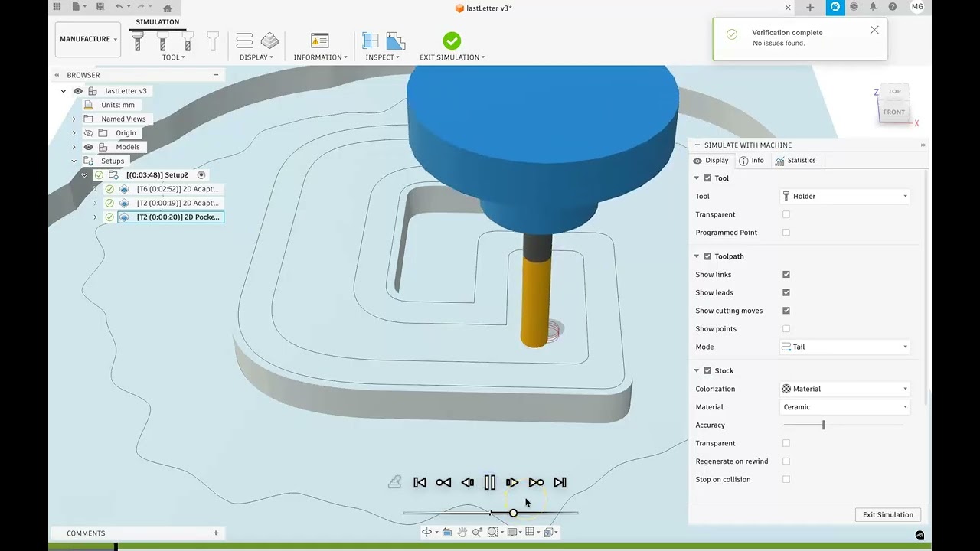Click the stepped stock Display icon

click(x=269, y=41)
